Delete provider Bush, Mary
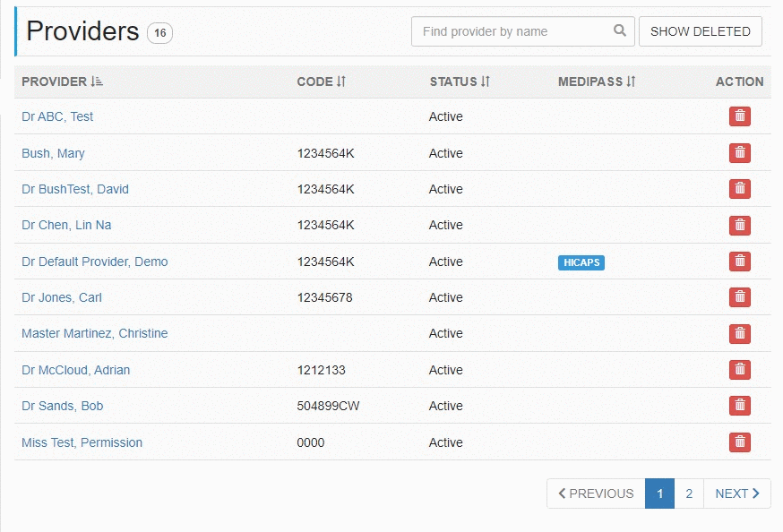The image size is (783, 532). (740, 153)
